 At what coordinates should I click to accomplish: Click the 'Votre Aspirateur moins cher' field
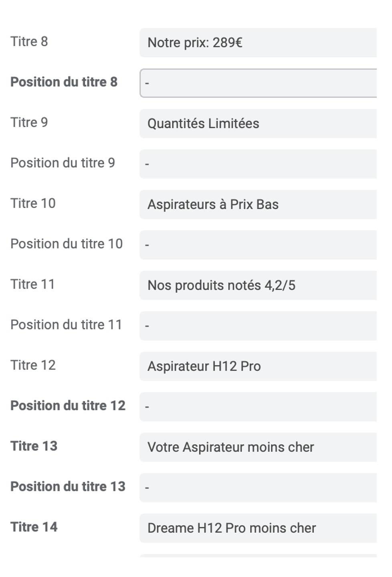tap(258, 447)
